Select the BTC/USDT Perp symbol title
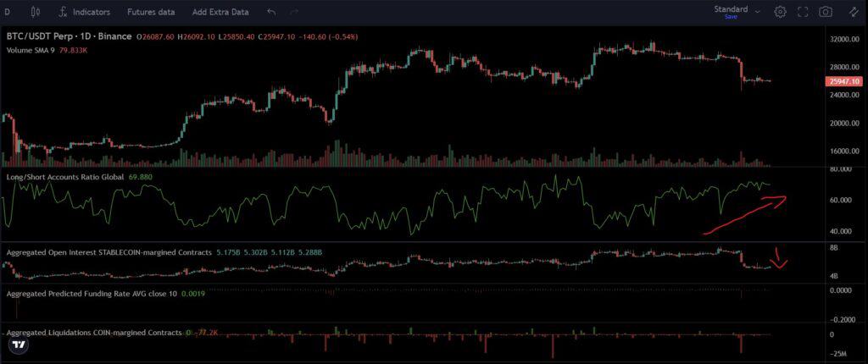This screenshot has height=364, width=868. tap(69, 36)
